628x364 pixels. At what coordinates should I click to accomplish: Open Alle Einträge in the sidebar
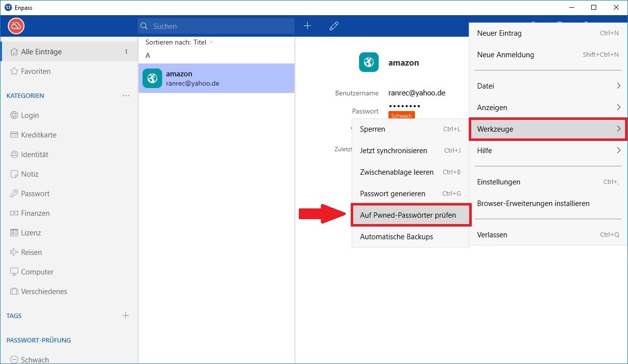(x=69, y=51)
